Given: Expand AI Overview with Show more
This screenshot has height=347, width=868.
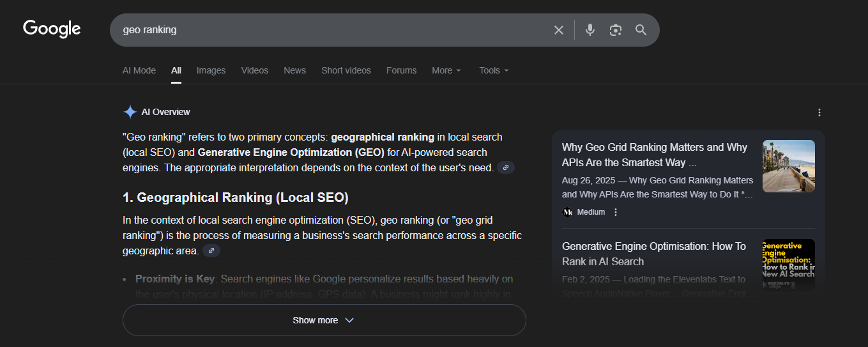Looking at the screenshot, I should tap(324, 320).
